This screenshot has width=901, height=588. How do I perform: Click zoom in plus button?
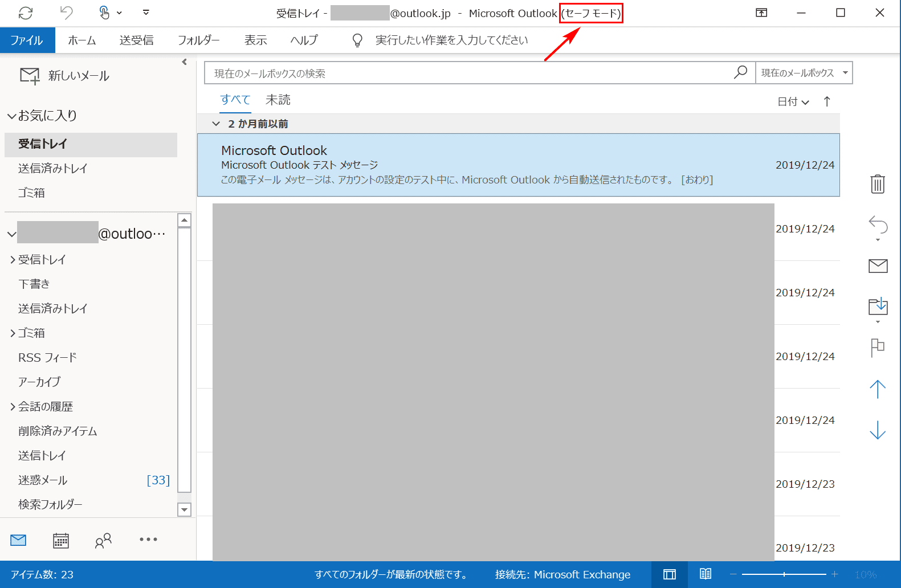coord(834,574)
